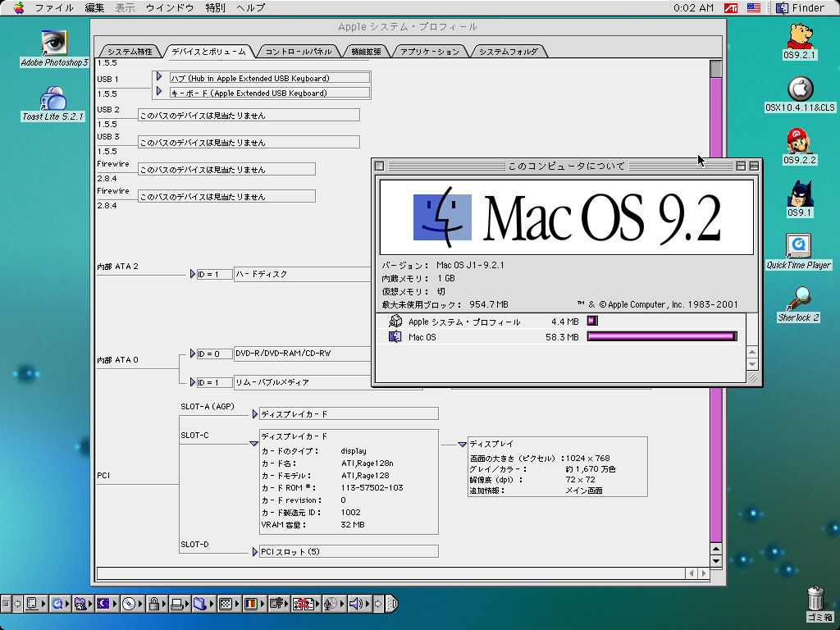Expand the ハブ (Hub in Apple Extended USB Keyboard) entry
The width and height of the screenshot is (840, 630).
coord(159,77)
